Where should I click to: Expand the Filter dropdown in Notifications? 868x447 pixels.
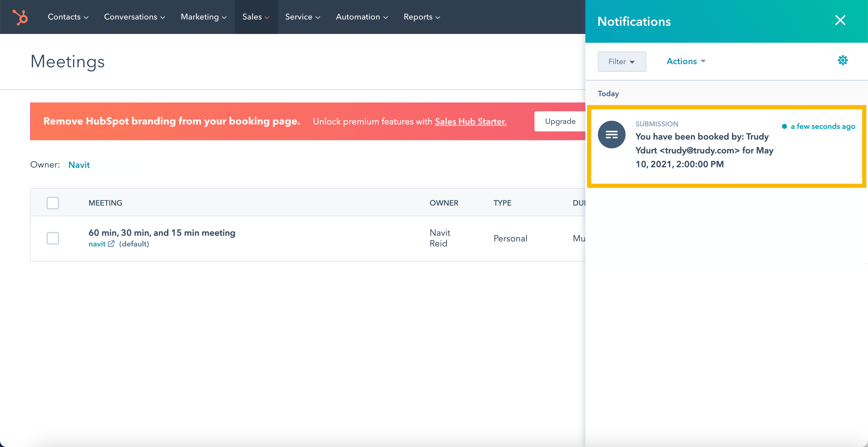click(622, 61)
